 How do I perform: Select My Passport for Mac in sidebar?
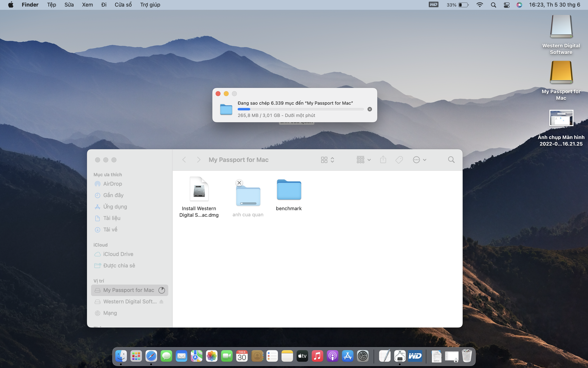click(x=129, y=290)
